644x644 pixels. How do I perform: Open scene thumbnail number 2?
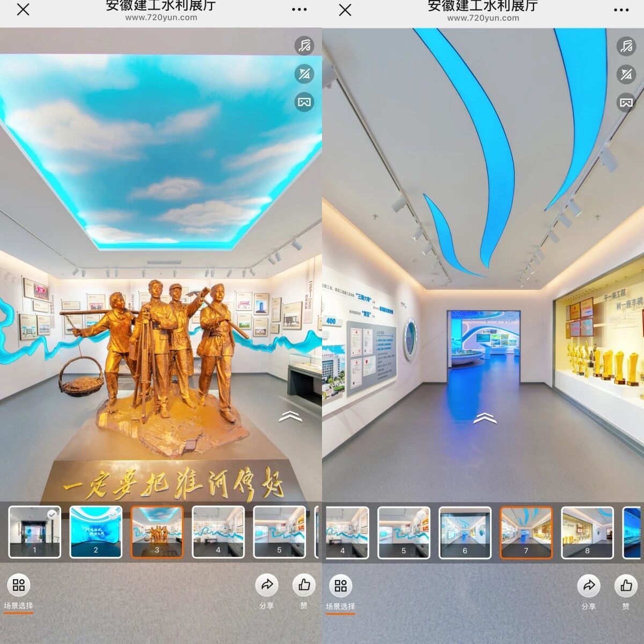point(96,532)
